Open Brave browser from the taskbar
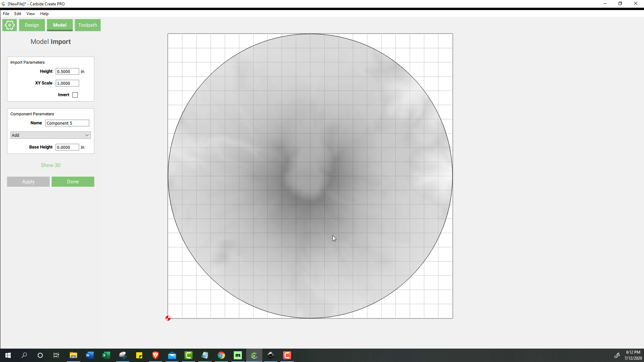The width and height of the screenshot is (644, 362). 156,355
